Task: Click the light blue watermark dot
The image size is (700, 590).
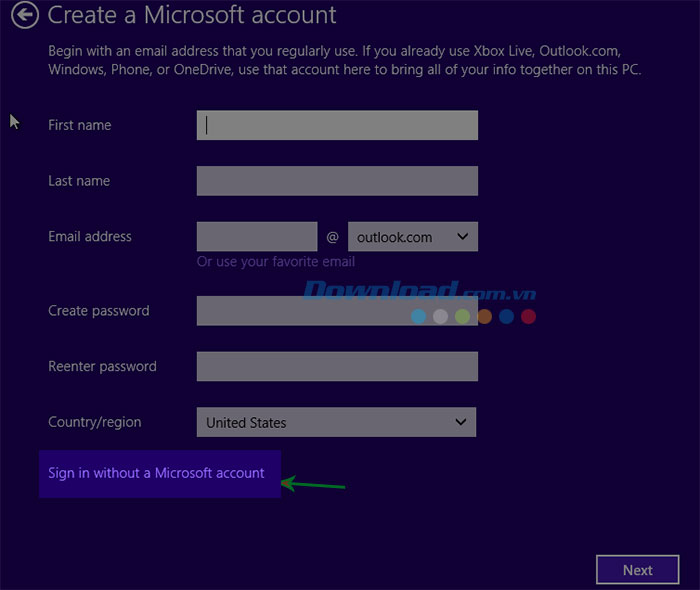Action: (x=418, y=317)
